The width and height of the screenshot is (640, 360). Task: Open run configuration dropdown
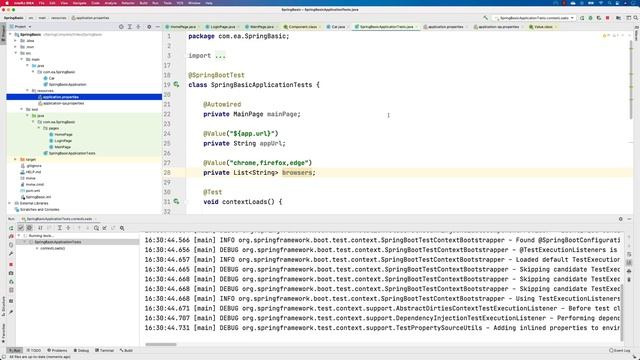534,18
